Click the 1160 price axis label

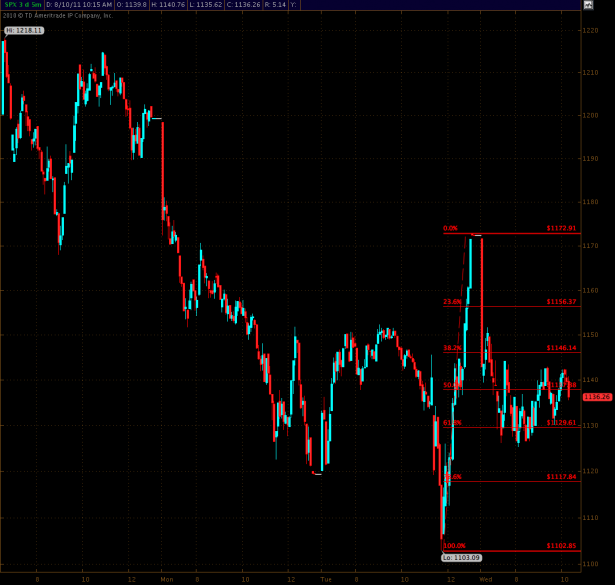coord(590,291)
